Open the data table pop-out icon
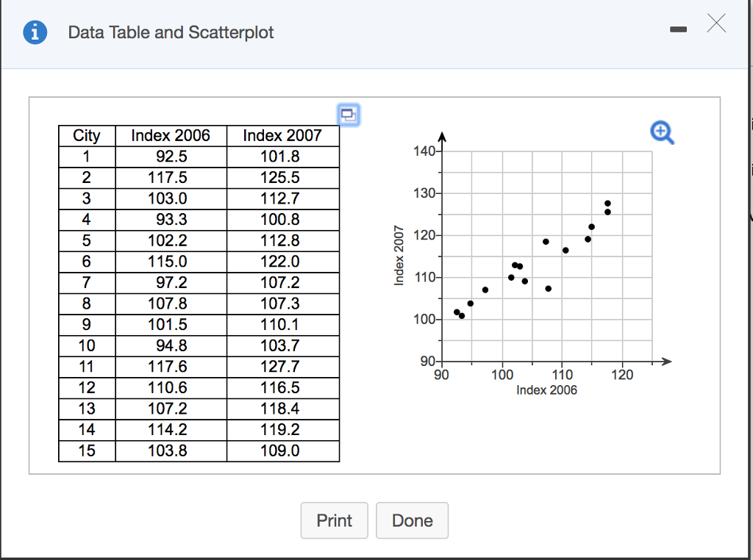 [x=348, y=114]
